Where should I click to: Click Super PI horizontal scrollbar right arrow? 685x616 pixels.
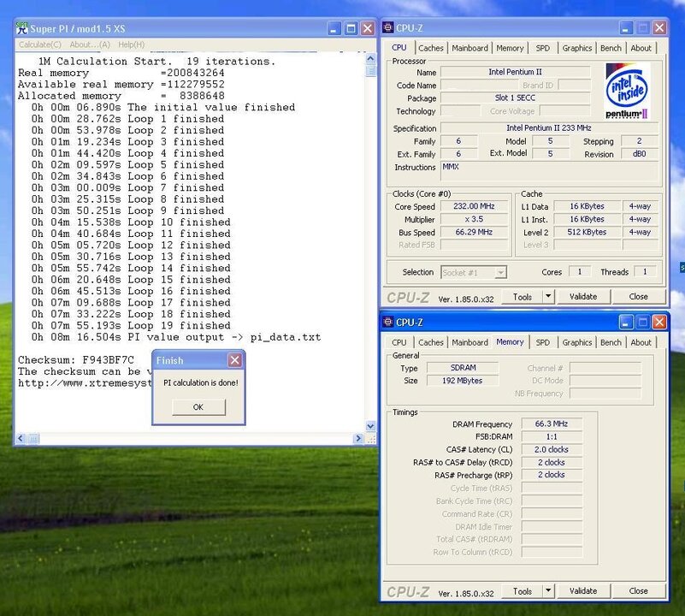point(358,438)
